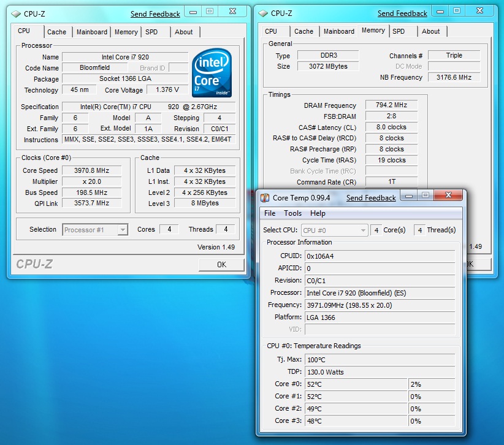This screenshot has height=445, width=504.
Task: Click the Core #3 temperature 48°C
Action: pos(356,420)
